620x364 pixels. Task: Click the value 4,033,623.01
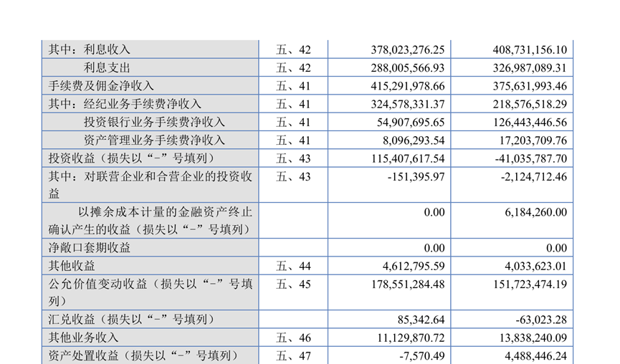pyautogui.click(x=535, y=266)
